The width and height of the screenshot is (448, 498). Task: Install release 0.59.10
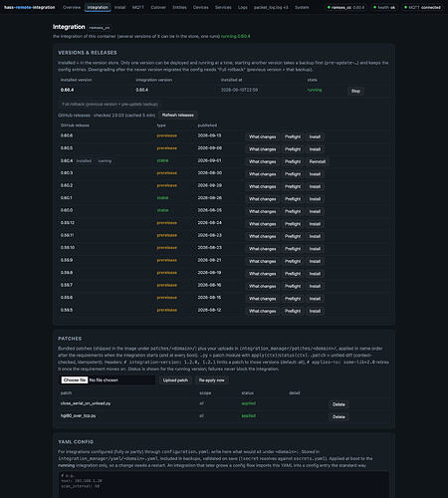point(315,249)
